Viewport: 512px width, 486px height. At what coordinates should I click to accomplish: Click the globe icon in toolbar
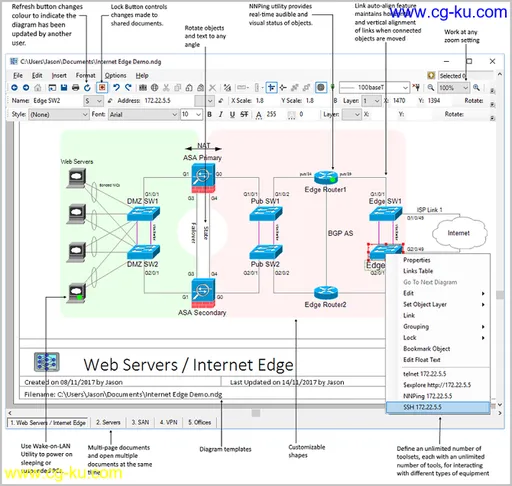(155, 88)
